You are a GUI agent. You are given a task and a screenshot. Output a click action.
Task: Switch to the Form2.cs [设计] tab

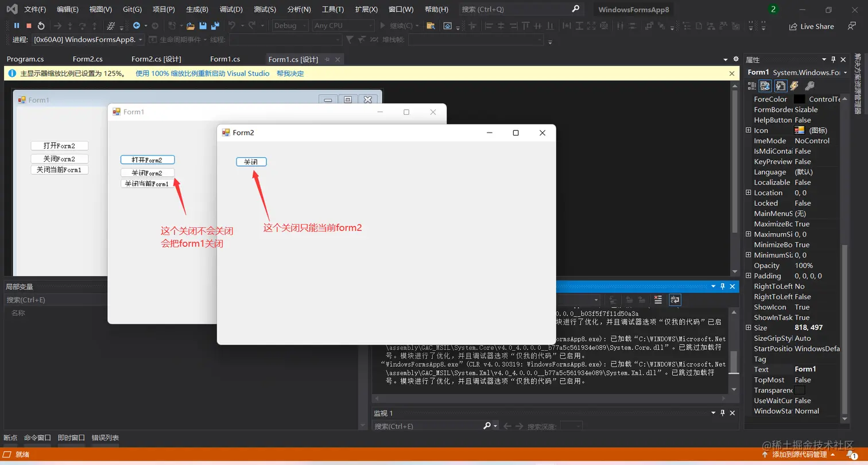156,59
